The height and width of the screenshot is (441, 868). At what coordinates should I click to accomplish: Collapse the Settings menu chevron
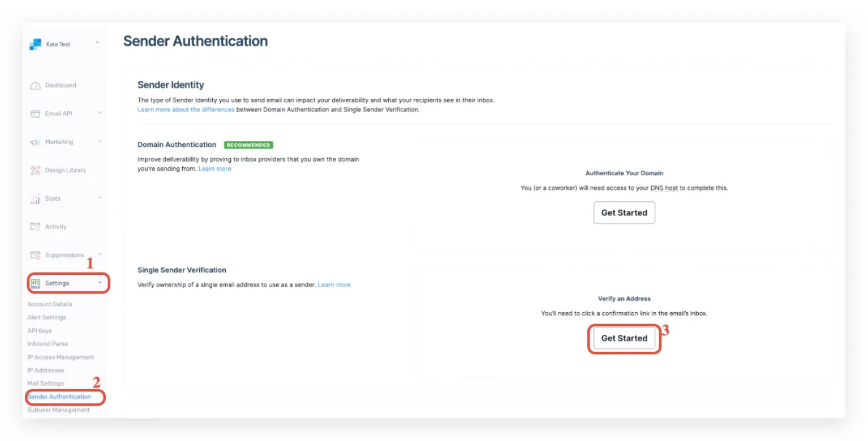(100, 282)
